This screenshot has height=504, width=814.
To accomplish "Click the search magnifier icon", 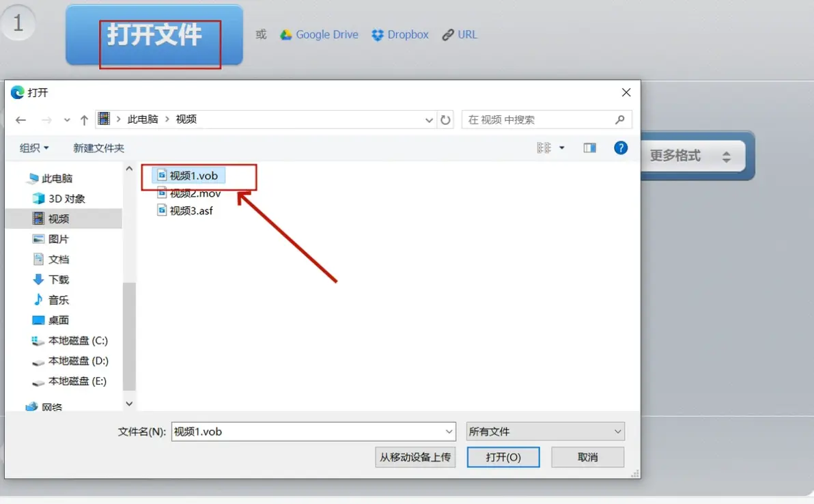I will point(619,120).
